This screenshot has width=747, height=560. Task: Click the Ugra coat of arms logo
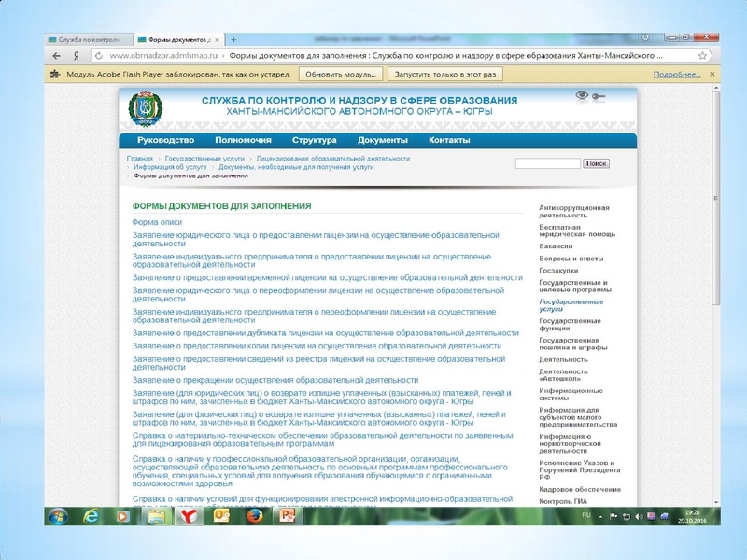(143, 107)
